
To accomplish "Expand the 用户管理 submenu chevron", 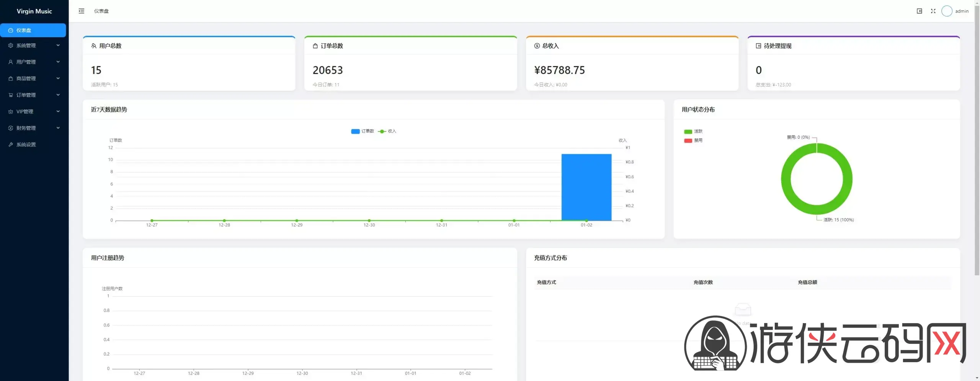I will pos(58,62).
